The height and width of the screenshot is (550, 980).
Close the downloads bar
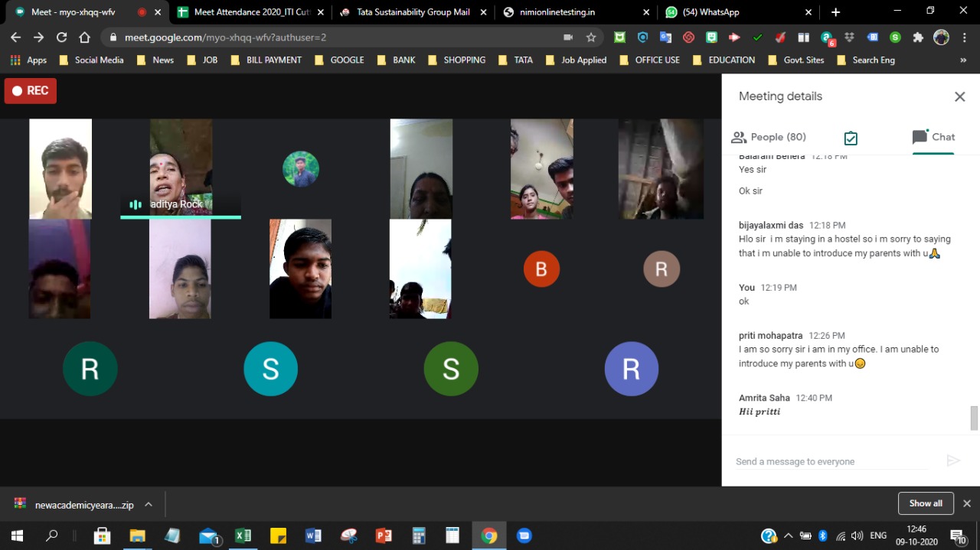point(967,503)
